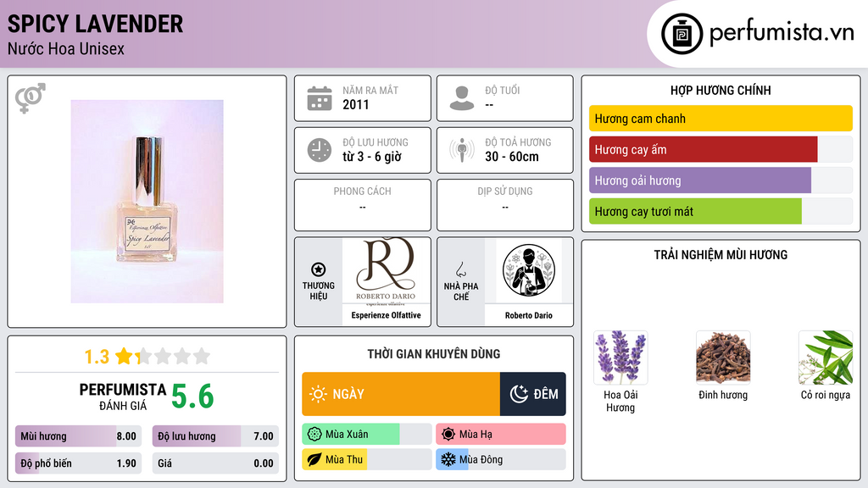Click the Dịp sử dụng card
The height and width of the screenshot is (488, 868).
[505, 205]
